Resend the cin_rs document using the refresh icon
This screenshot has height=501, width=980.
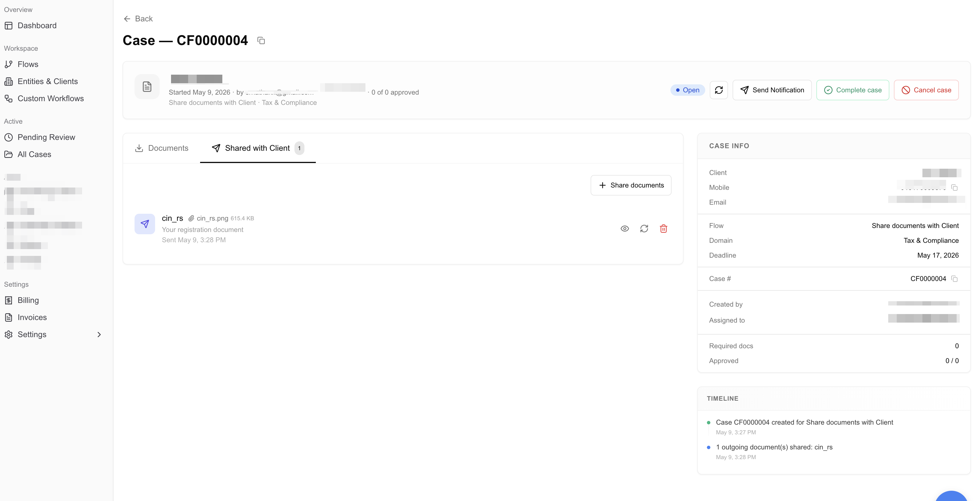pos(644,229)
